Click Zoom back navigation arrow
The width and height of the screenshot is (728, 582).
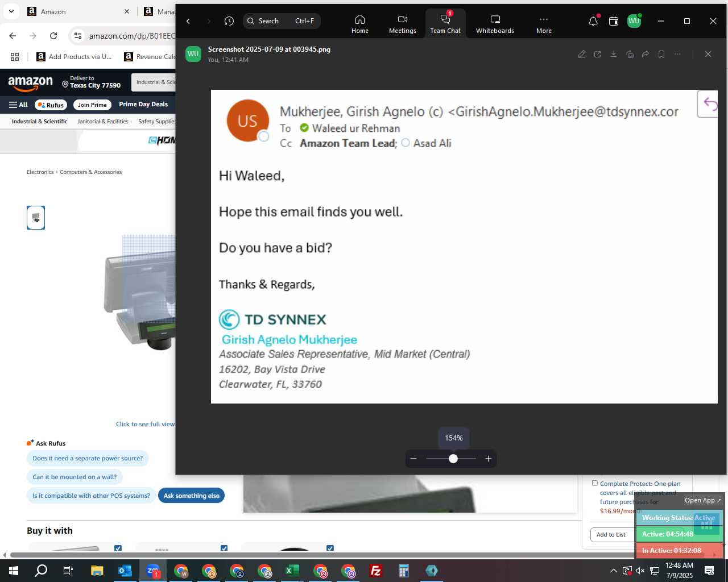pyautogui.click(x=188, y=21)
